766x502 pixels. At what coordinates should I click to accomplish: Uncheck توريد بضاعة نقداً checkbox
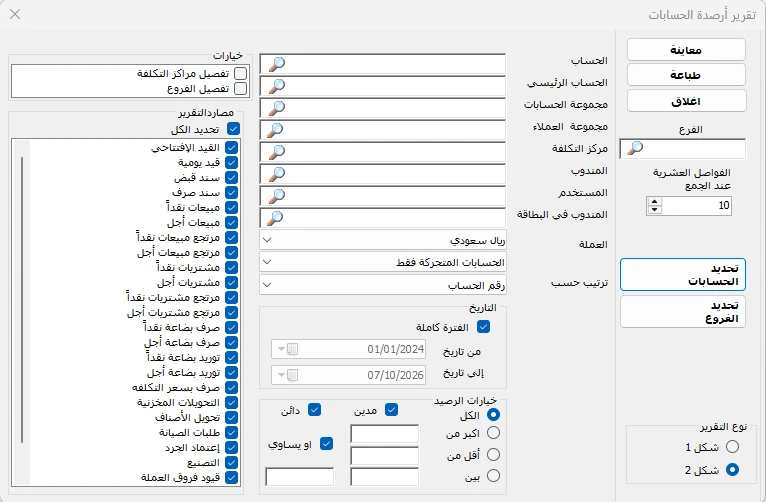[232, 357]
